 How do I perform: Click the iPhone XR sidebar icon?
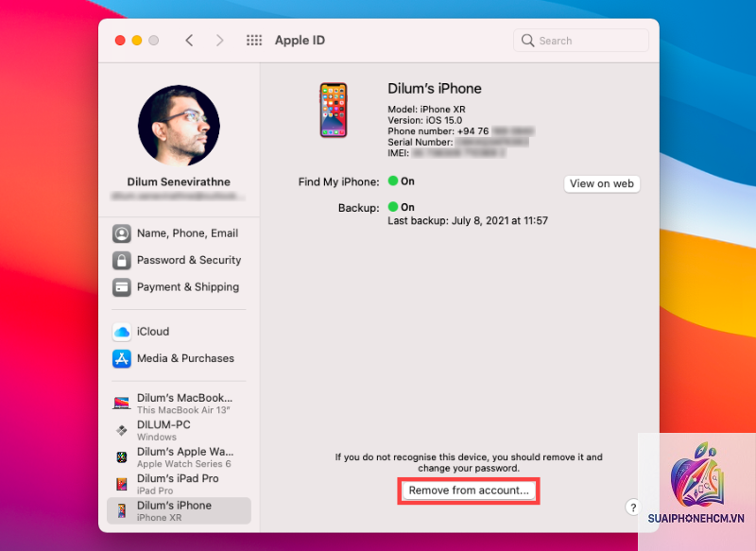122,511
